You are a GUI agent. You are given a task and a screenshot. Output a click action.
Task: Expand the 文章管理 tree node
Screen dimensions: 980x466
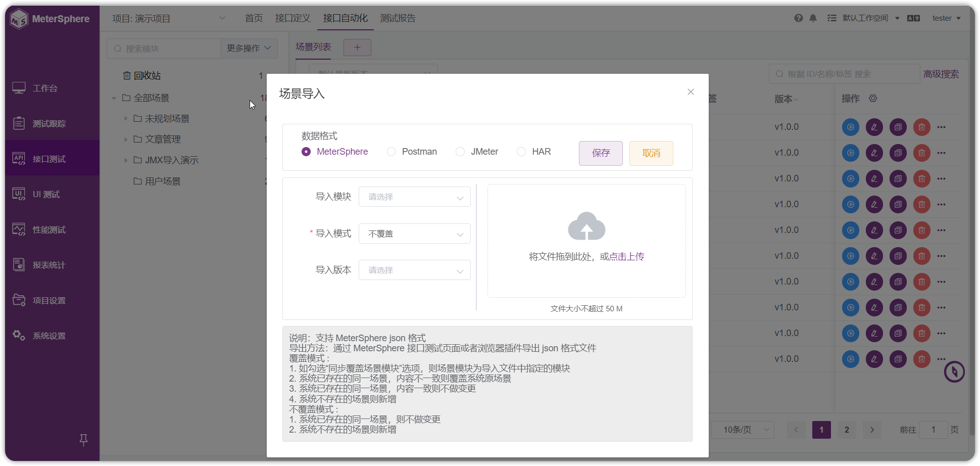(x=126, y=139)
